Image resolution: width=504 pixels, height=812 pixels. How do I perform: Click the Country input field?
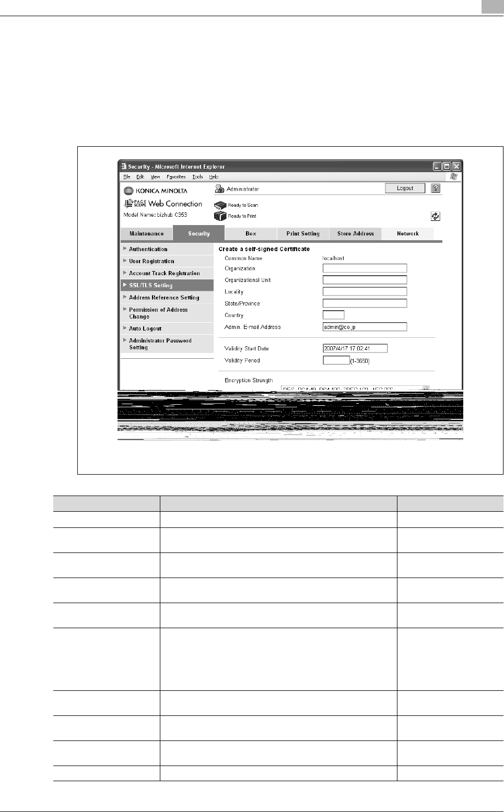point(333,315)
